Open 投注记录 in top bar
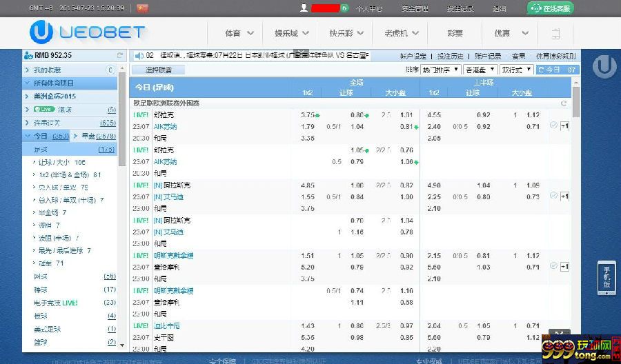The width and height of the screenshot is (621, 364). (x=461, y=8)
